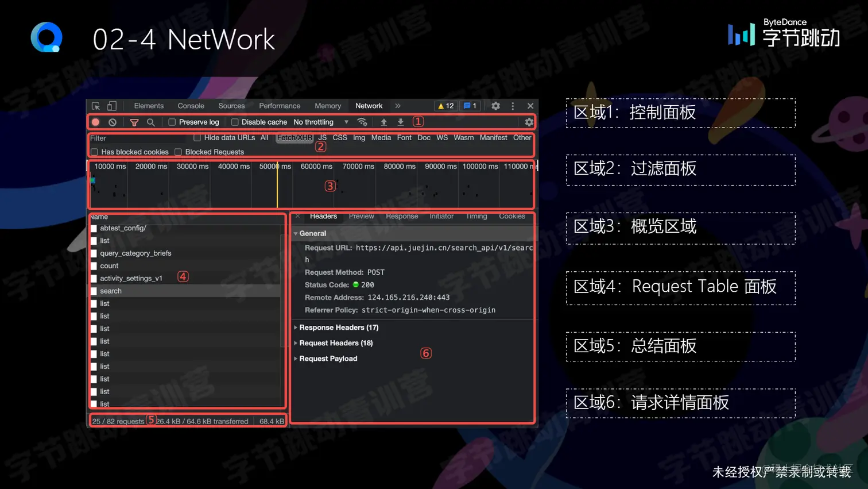Click the Name column header
Viewport: 868px width, 489px height.
[99, 217]
